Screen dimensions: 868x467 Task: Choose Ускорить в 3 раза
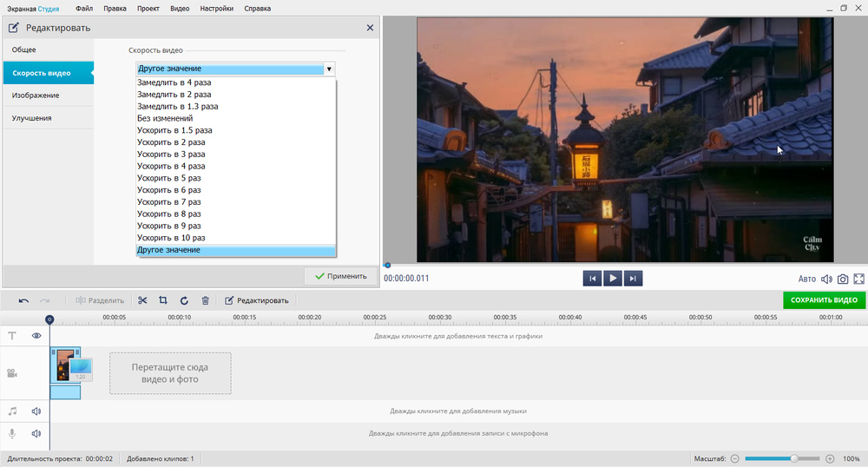click(x=236, y=155)
